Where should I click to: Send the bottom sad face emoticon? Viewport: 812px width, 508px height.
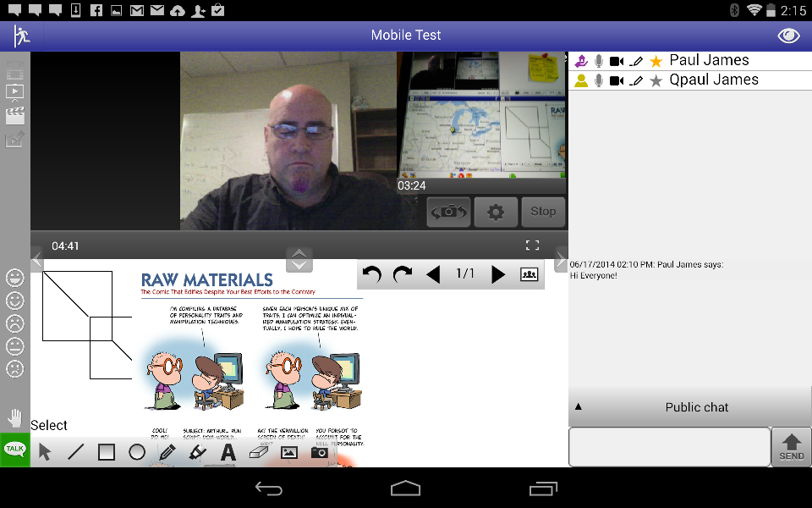tap(15, 369)
